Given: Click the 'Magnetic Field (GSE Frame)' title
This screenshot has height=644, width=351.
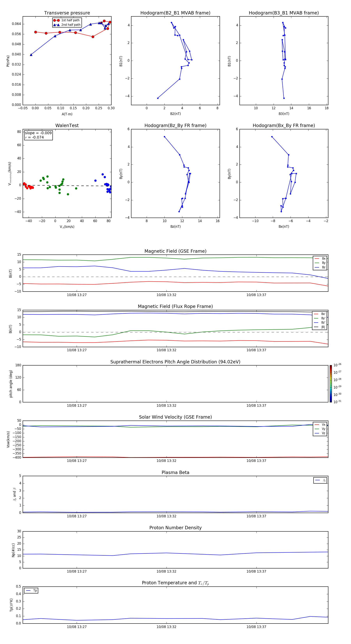Looking at the screenshot, I should tap(175, 251).
